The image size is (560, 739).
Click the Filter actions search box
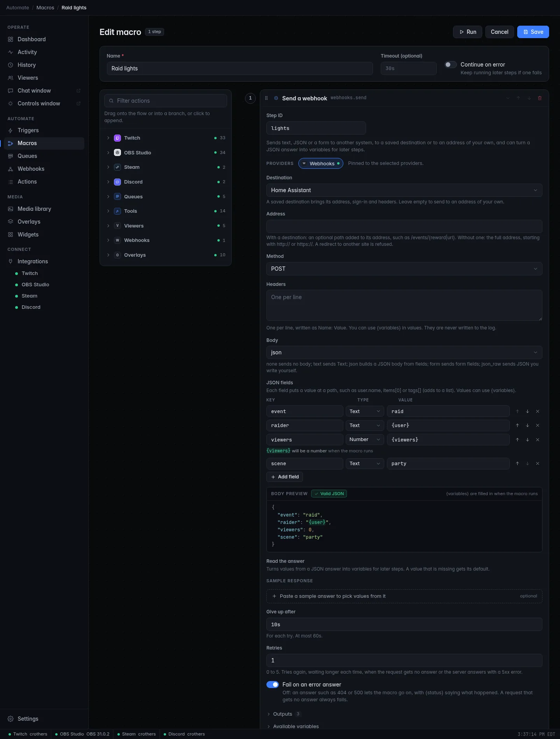pyautogui.click(x=166, y=101)
